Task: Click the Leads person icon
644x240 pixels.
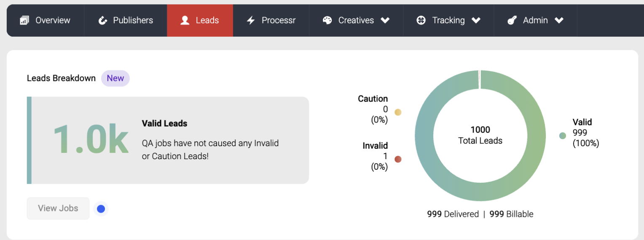Action: pyautogui.click(x=185, y=20)
